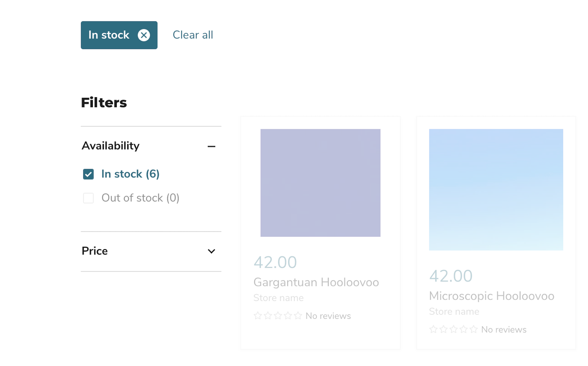Collapse the Availability section with minus icon

[x=211, y=146]
